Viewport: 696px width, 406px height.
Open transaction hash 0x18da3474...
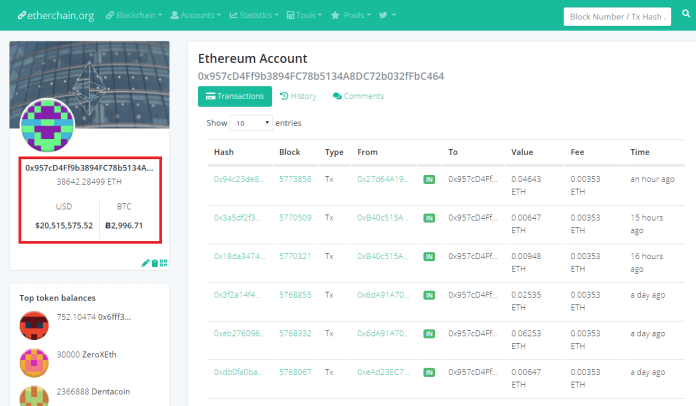(x=239, y=256)
